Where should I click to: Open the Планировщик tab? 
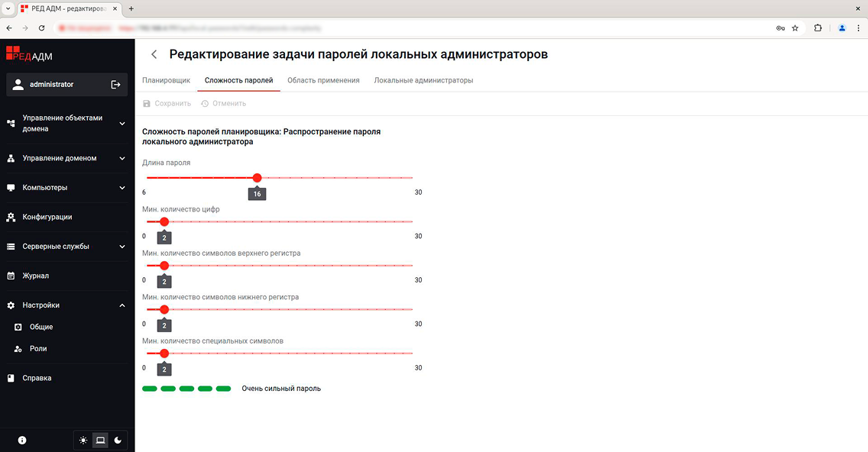coord(166,80)
